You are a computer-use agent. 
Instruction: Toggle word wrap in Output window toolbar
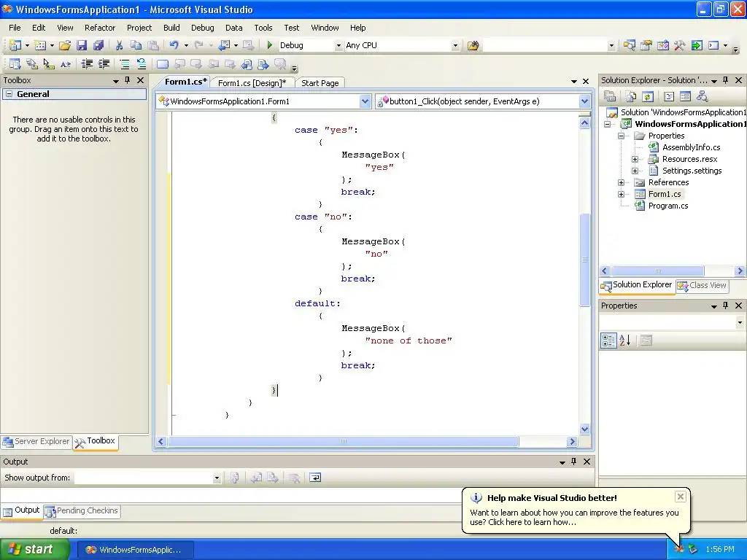[x=315, y=478]
